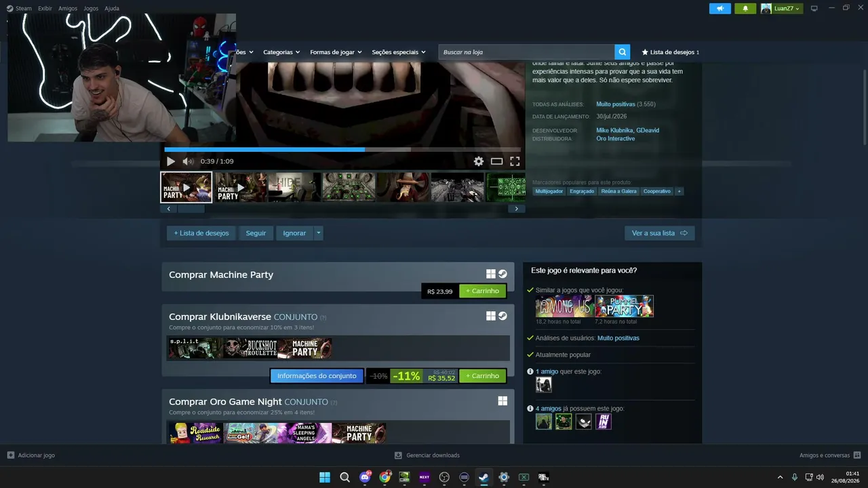This screenshot has width=868, height=488.
Task: Seek in the trailer progress bar
Action: [x=342, y=150]
